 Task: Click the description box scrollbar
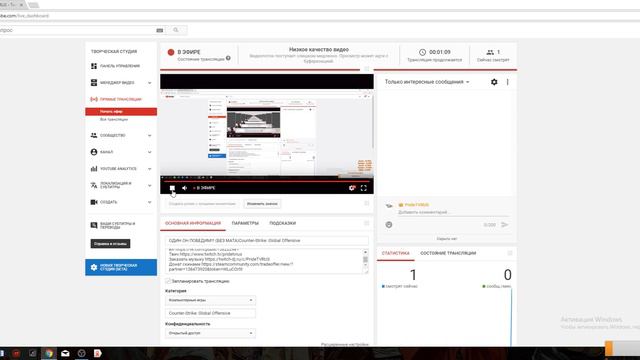pyautogui.click(x=365, y=261)
